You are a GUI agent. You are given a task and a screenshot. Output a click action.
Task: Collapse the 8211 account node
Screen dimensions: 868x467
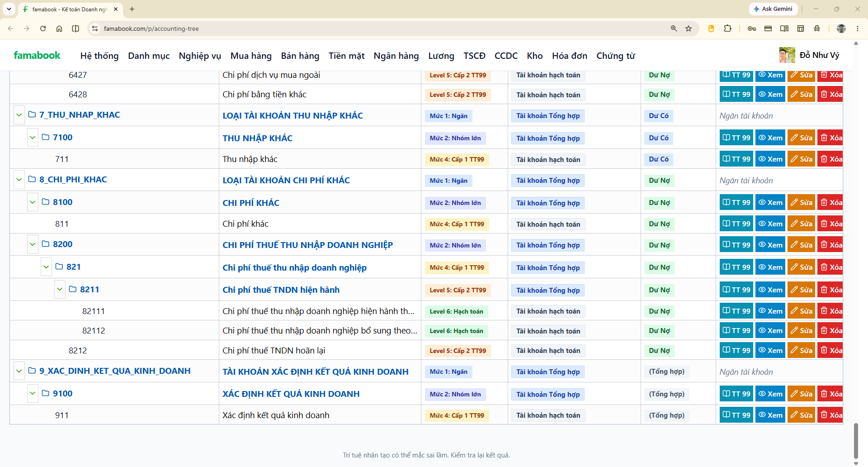click(60, 290)
